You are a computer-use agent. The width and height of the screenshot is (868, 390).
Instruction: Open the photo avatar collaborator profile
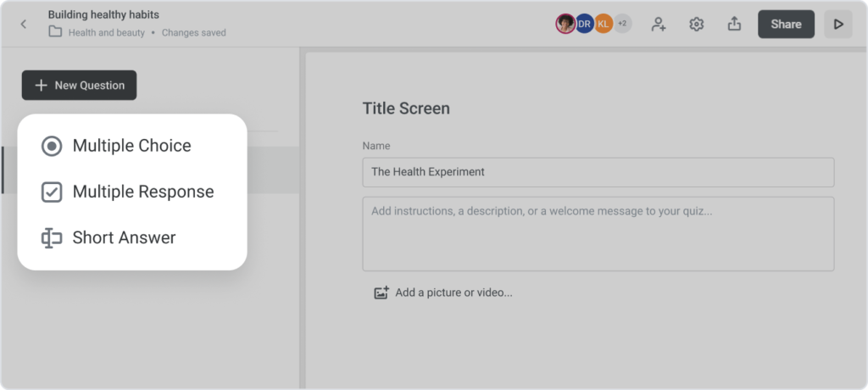tap(565, 24)
